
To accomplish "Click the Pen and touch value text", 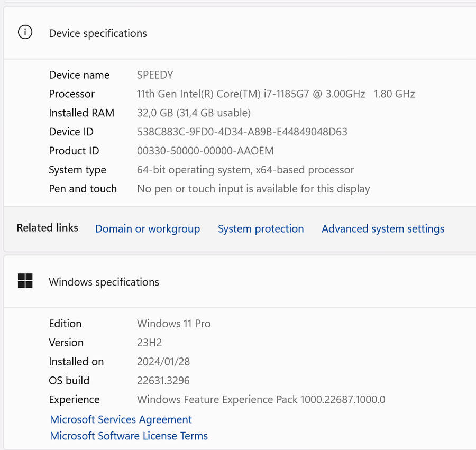I will (x=253, y=189).
